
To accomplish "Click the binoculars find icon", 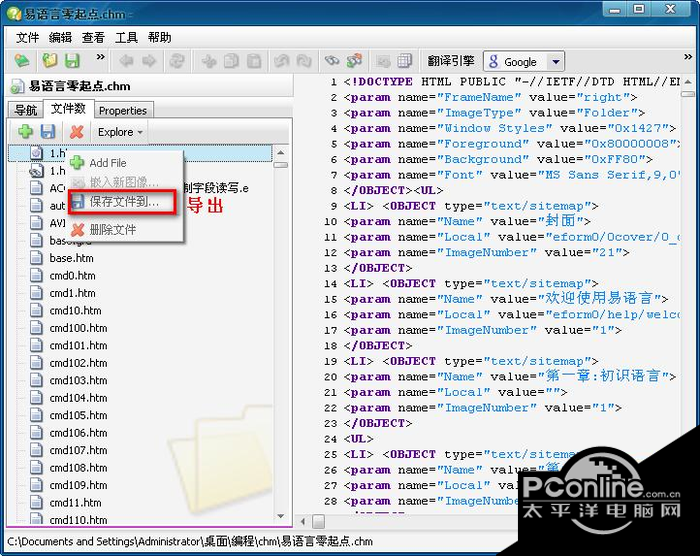I will [x=332, y=61].
